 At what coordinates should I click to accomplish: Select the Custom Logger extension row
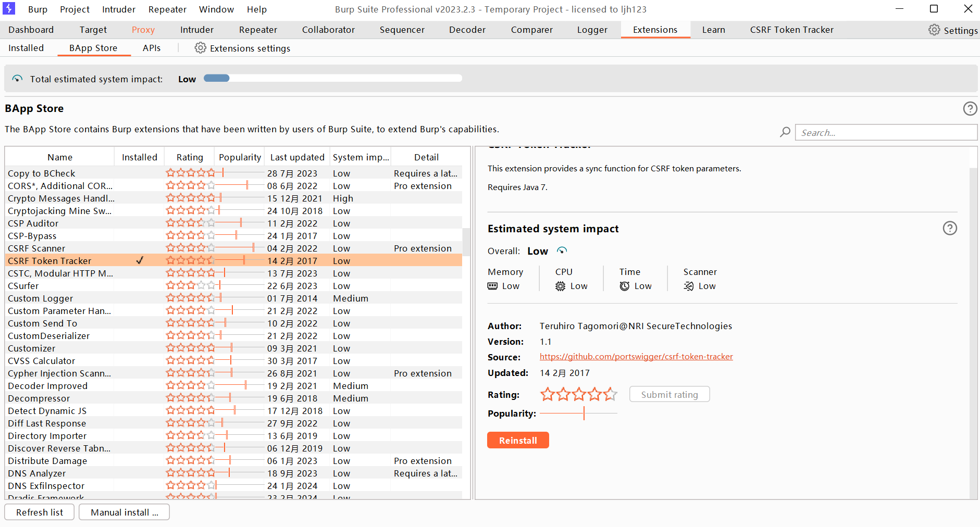click(x=233, y=298)
